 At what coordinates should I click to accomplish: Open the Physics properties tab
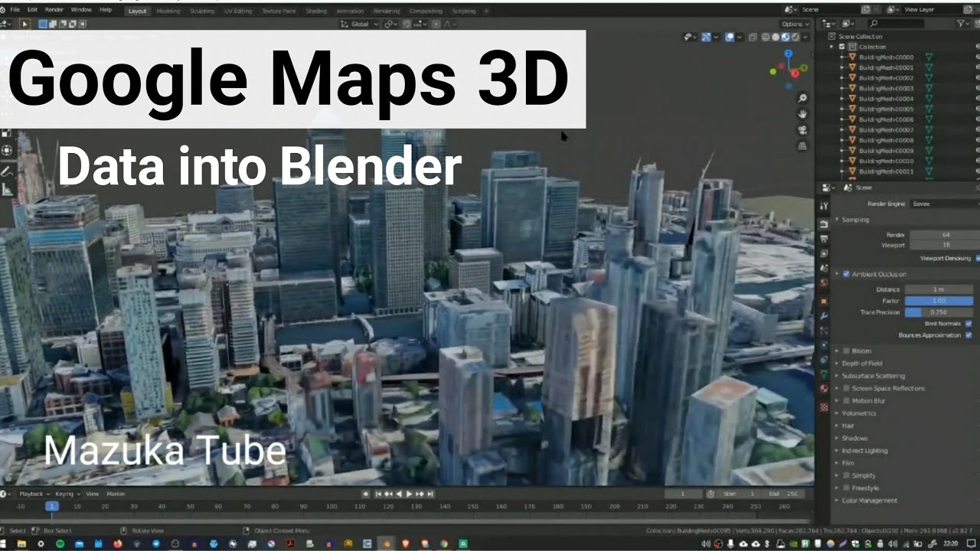click(824, 345)
